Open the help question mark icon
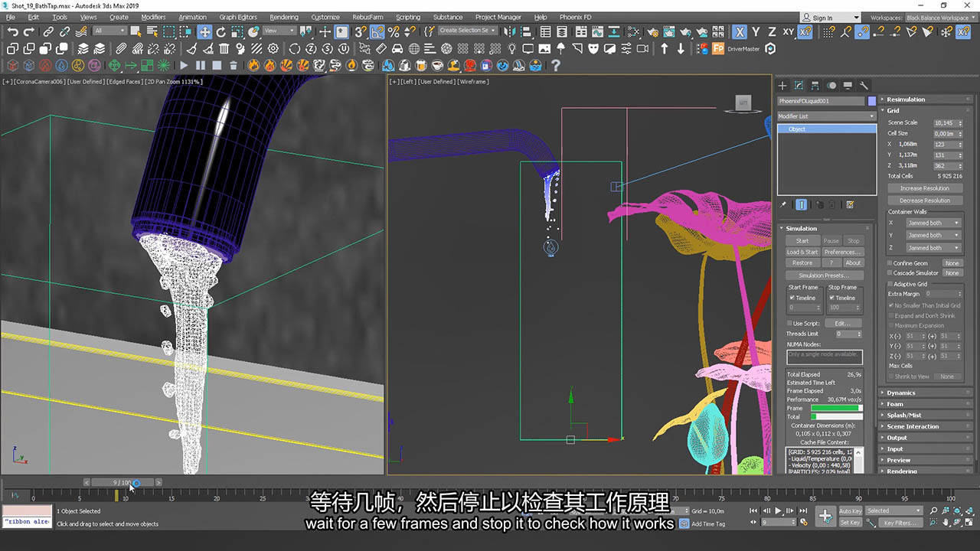 [556, 65]
